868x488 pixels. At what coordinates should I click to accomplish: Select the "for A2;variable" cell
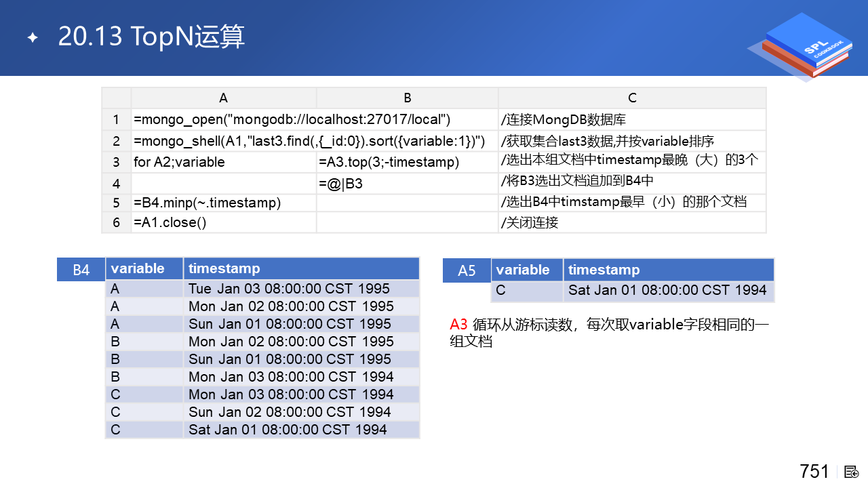coord(224,163)
